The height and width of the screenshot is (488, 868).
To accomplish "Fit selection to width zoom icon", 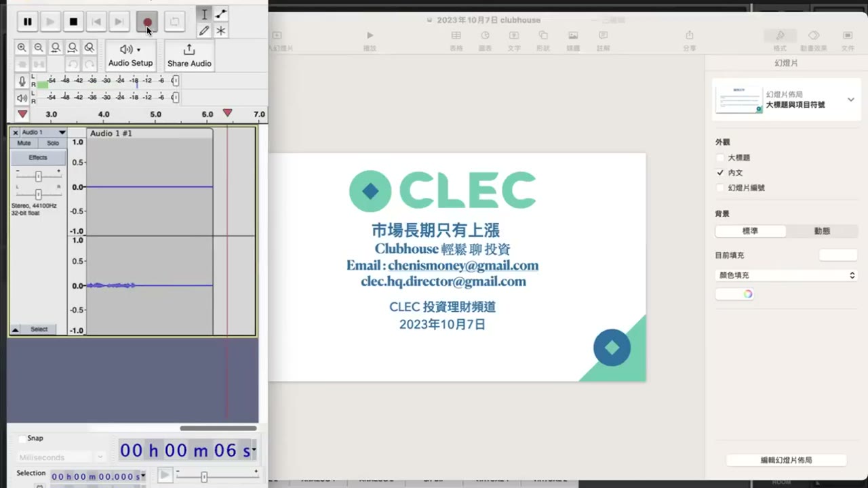I will tap(56, 47).
